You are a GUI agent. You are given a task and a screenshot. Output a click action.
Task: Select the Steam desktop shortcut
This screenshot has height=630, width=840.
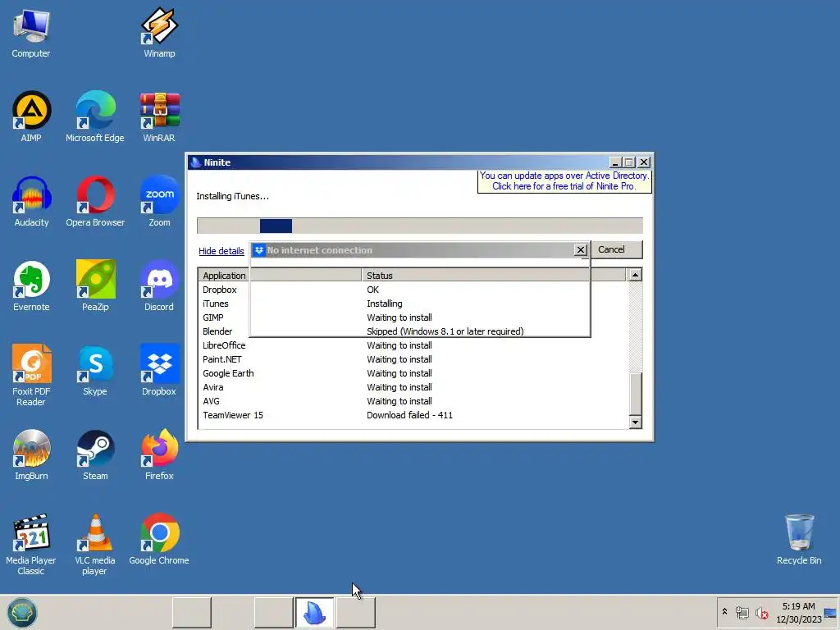coord(95,455)
